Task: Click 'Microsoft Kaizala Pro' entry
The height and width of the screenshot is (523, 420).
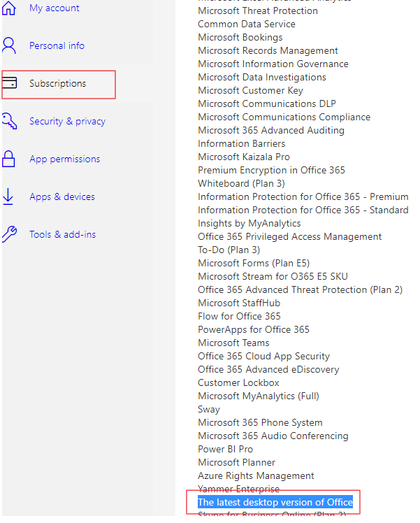Action: [244, 157]
